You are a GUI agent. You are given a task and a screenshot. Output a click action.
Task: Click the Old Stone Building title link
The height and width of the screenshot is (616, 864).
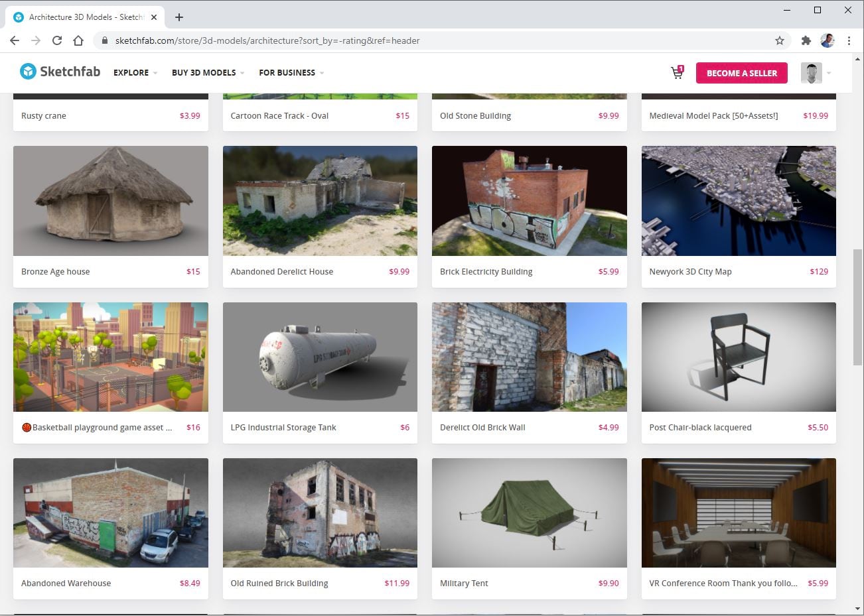(x=475, y=115)
